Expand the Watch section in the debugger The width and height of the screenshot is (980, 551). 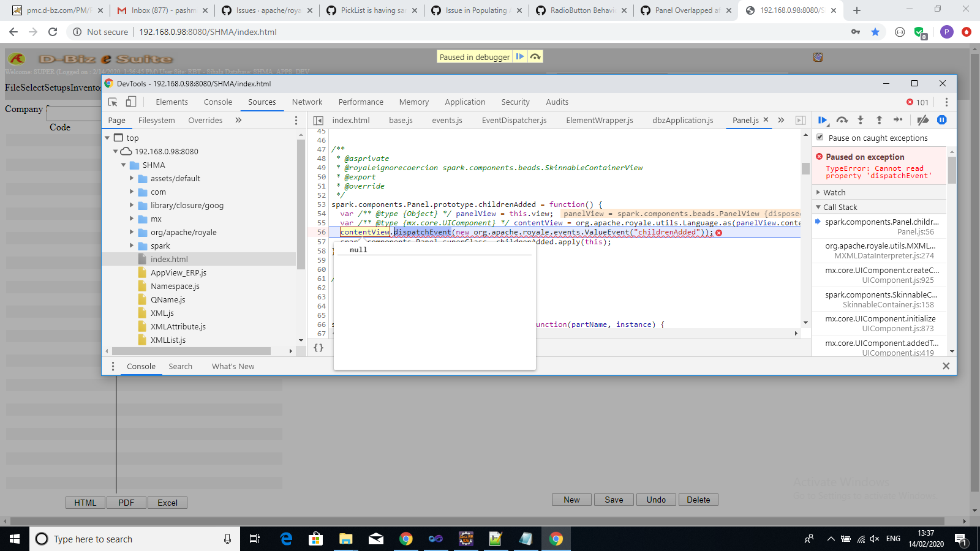coord(818,192)
